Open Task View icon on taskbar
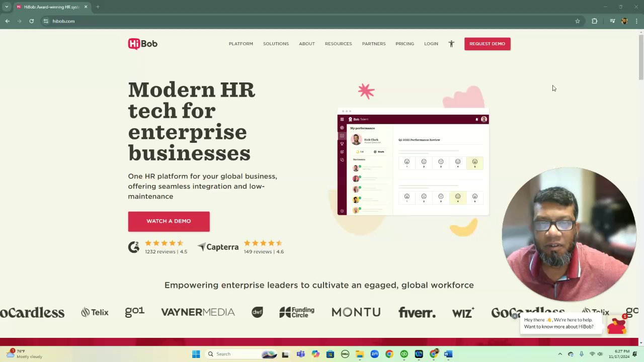Screen dimensions: 644x362 285,354
